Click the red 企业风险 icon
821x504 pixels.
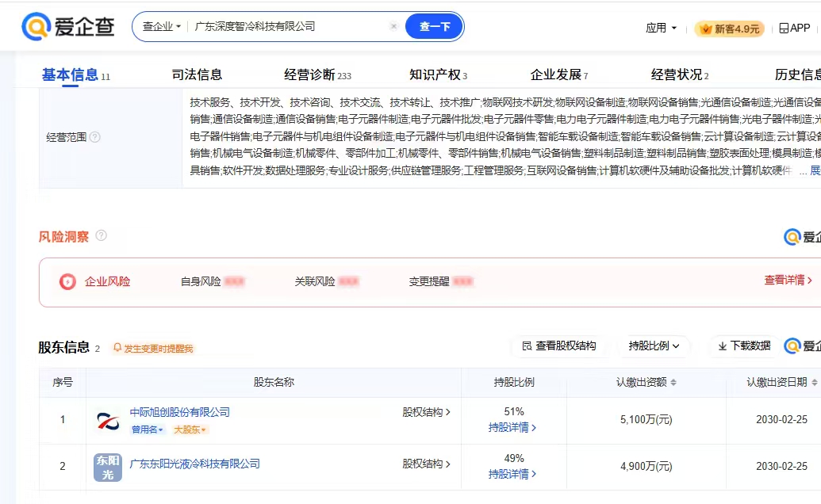tap(67, 282)
